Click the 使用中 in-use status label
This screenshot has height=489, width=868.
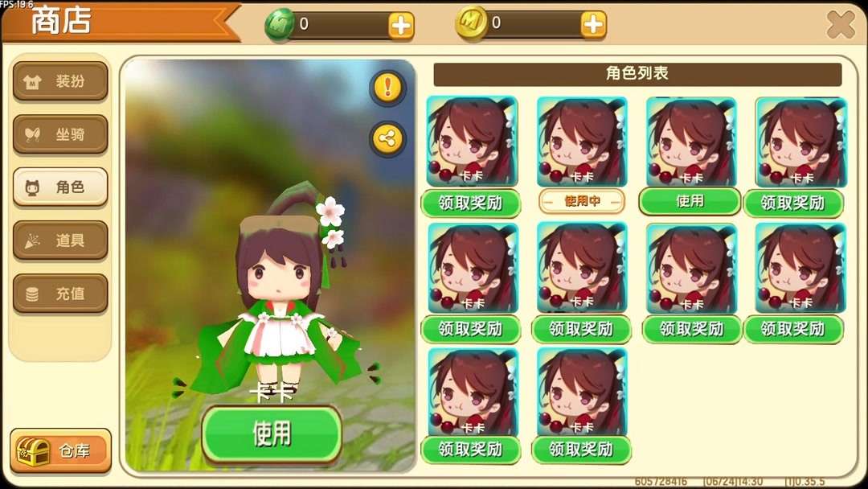(582, 201)
